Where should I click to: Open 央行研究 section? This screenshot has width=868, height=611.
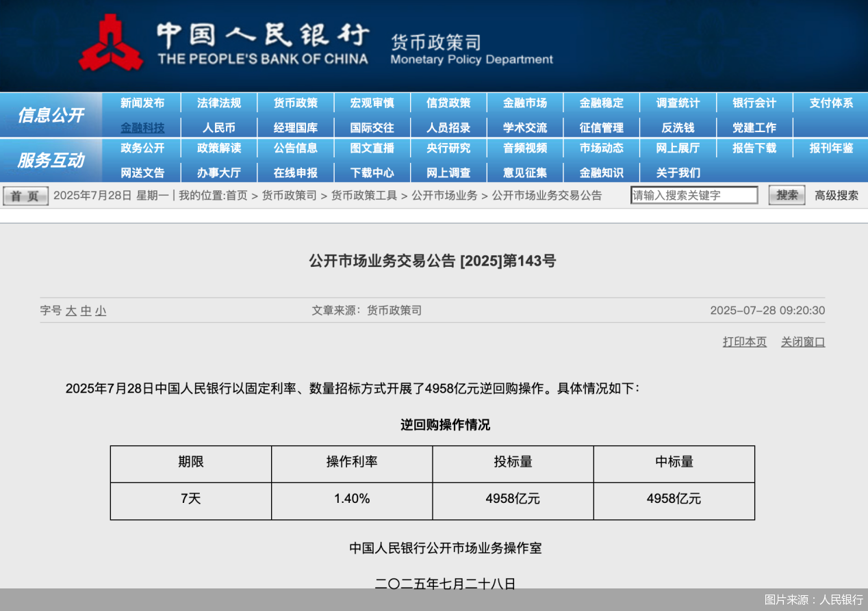click(x=448, y=148)
